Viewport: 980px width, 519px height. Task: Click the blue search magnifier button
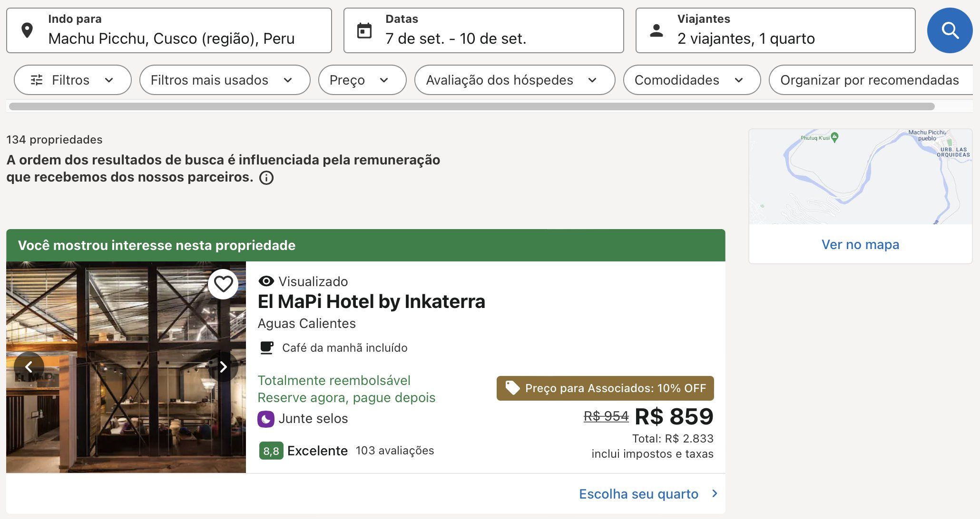950,30
